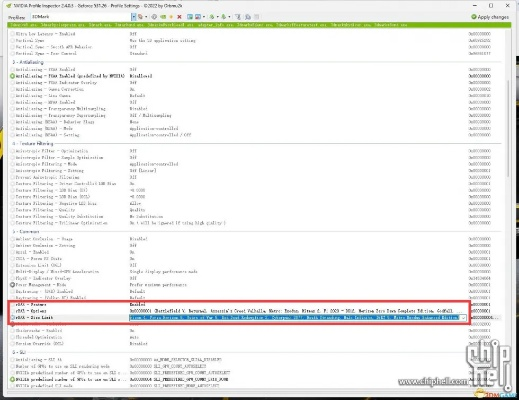This screenshot has width=519, height=400.
Task: Click the add application to profile icon
Action: pyautogui.click(x=190, y=17)
